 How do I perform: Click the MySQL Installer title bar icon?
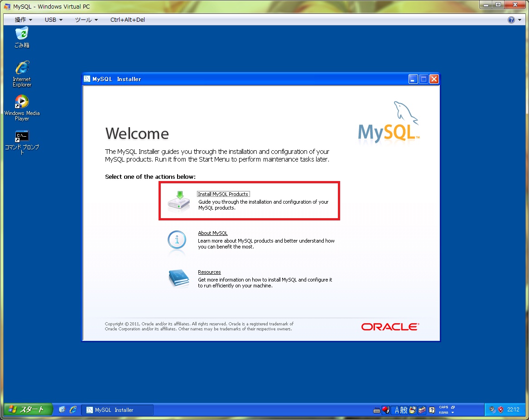[87, 79]
